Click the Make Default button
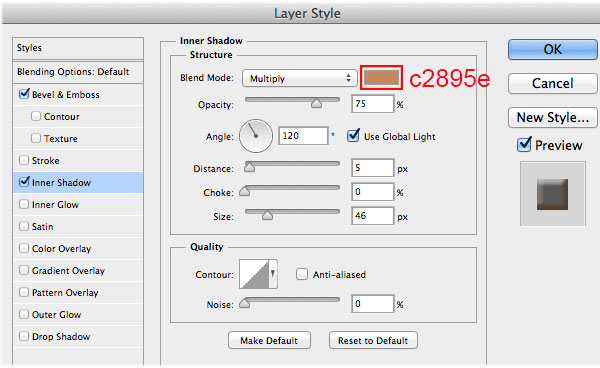This screenshot has width=600, height=368. click(x=269, y=340)
